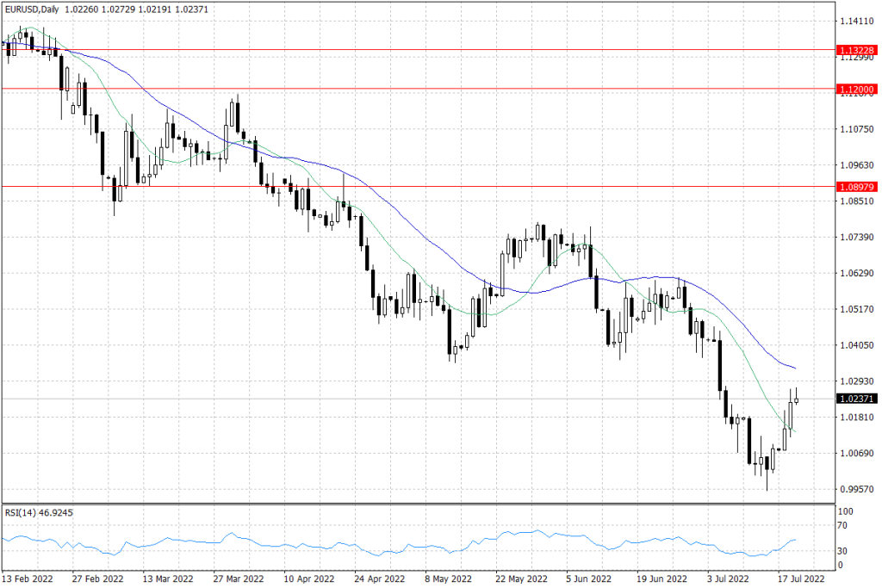882x588 pixels.
Task: Click the RSI(14) 46.9245 indicator label
Action: click(39, 513)
